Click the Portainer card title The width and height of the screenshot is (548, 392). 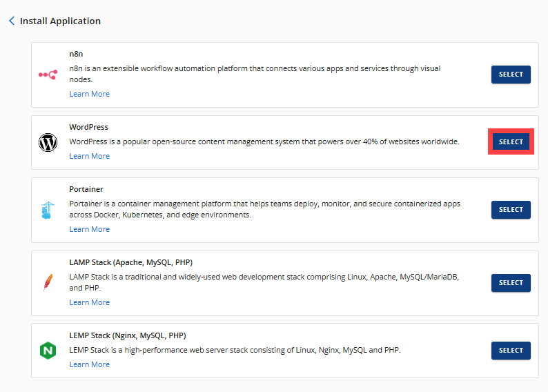pos(86,189)
